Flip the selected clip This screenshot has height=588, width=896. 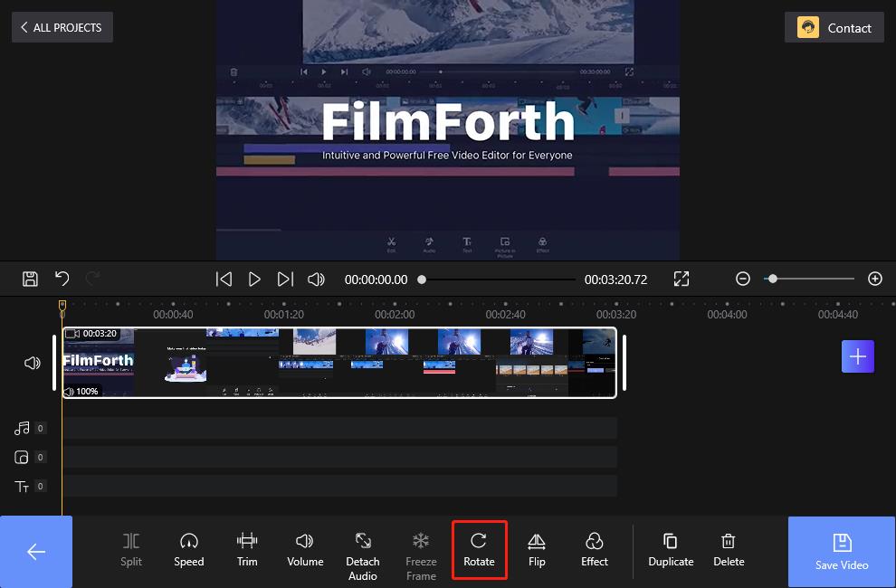pos(537,550)
